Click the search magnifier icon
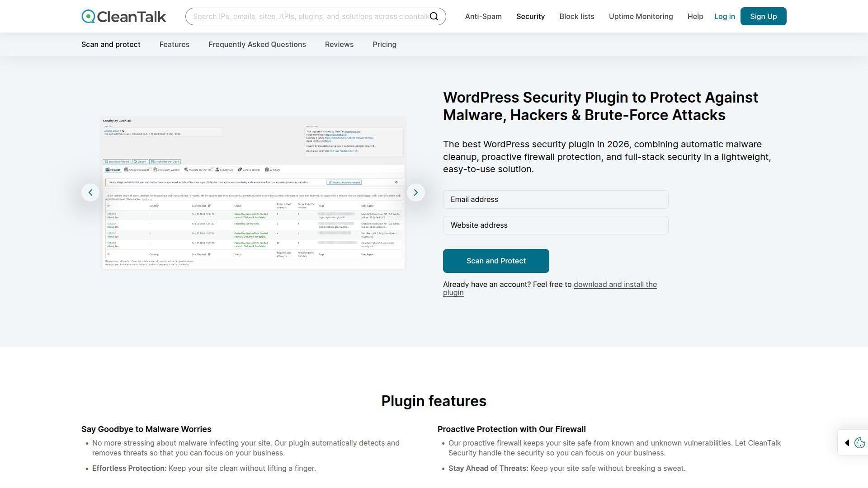 pyautogui.click(x=434, y=16)
